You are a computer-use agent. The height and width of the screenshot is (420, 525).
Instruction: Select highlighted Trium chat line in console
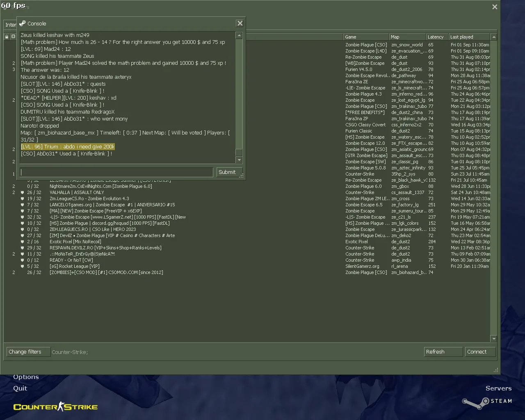click(68, 147)
